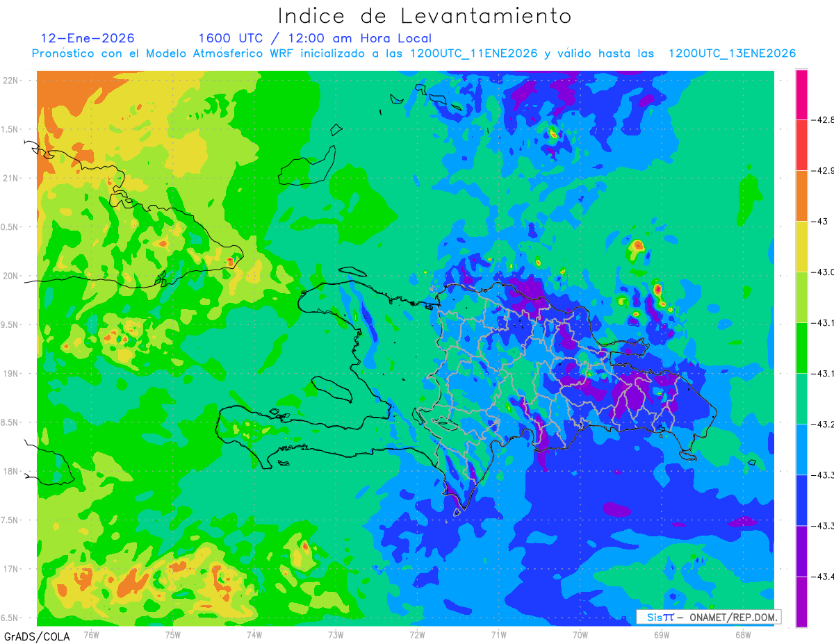Click the 'Indice de Levantamiento' map title
This screenshot has height=644, width=834.
click(x=425, y=15)
